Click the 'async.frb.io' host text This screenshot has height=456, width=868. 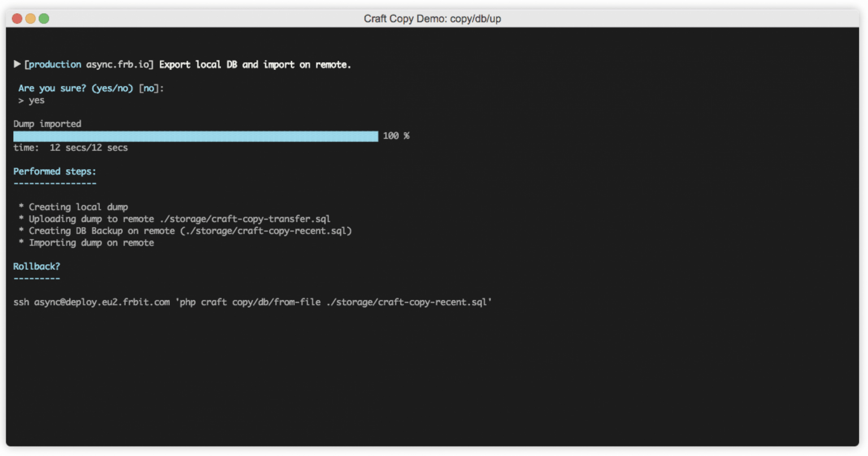(x=117, y=65)
